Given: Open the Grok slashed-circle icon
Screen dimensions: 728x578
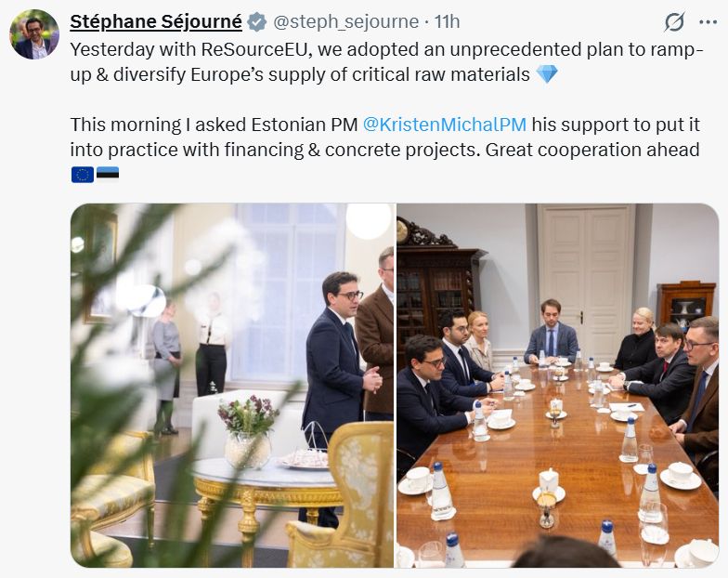Looking at the screenshot, I should pos(674,22).
